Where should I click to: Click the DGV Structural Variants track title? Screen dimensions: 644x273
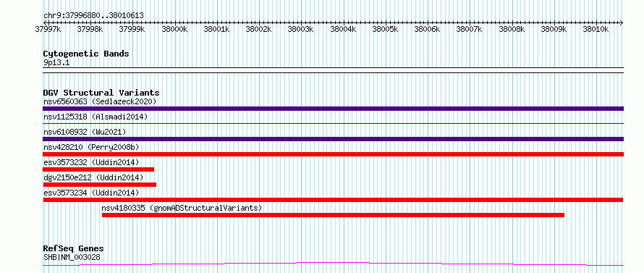101,93
